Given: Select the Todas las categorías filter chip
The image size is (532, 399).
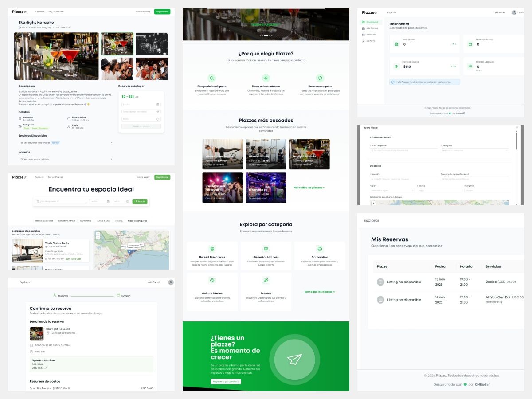Looking at the screenshot, I should tap(137, 221).
